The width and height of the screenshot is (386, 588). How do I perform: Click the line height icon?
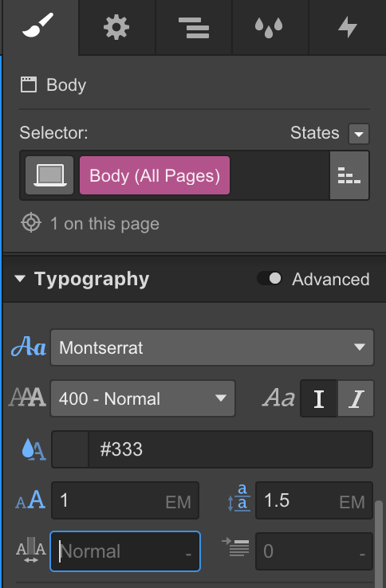[x=238, y=499]
